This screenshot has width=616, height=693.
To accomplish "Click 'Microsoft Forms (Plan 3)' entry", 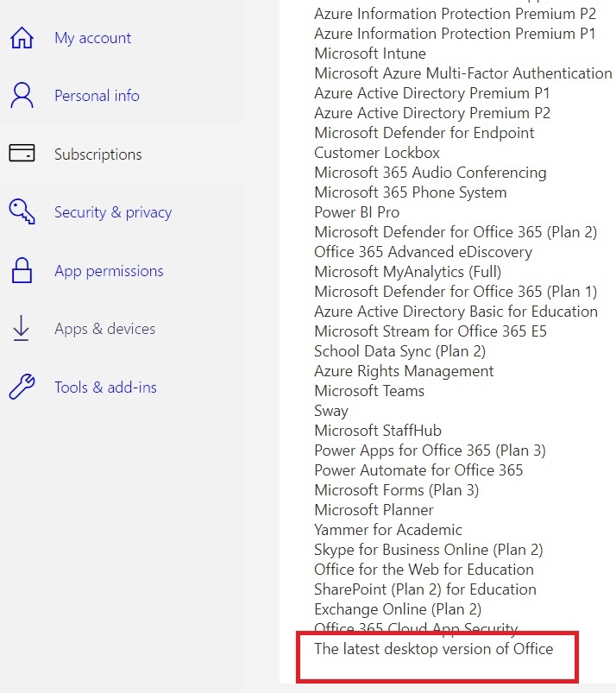I will coord(396,490).
